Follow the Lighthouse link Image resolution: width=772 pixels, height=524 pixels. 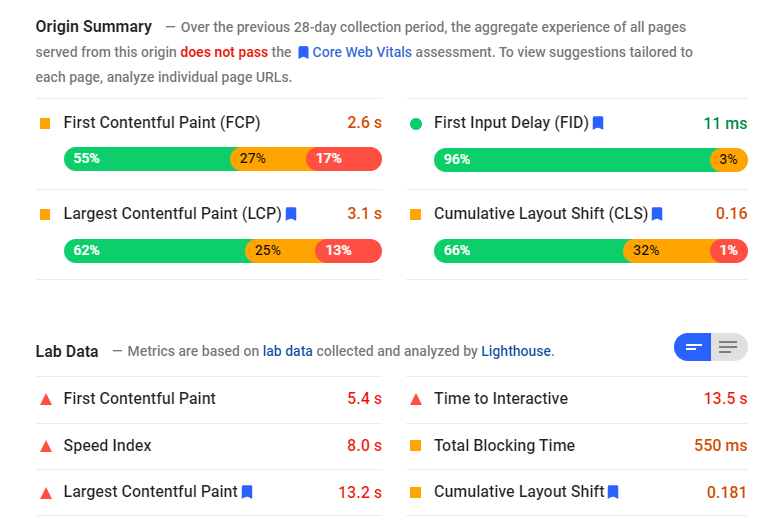[x=516, y=351]
